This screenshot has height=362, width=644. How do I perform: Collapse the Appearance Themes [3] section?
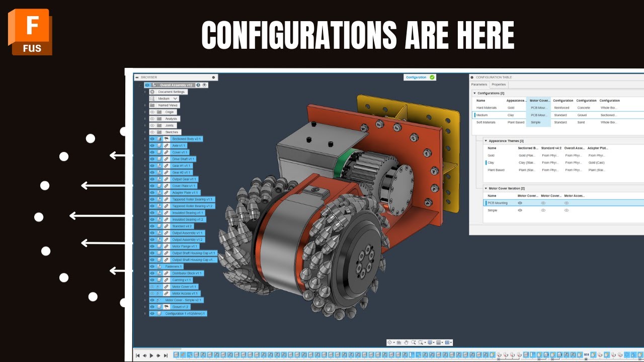point(486,141)
